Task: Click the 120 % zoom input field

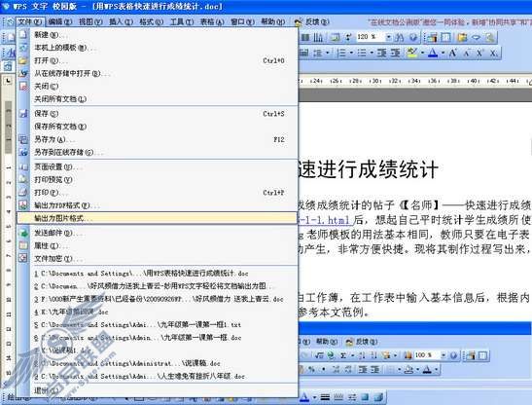Action: [x=371, y=37]
